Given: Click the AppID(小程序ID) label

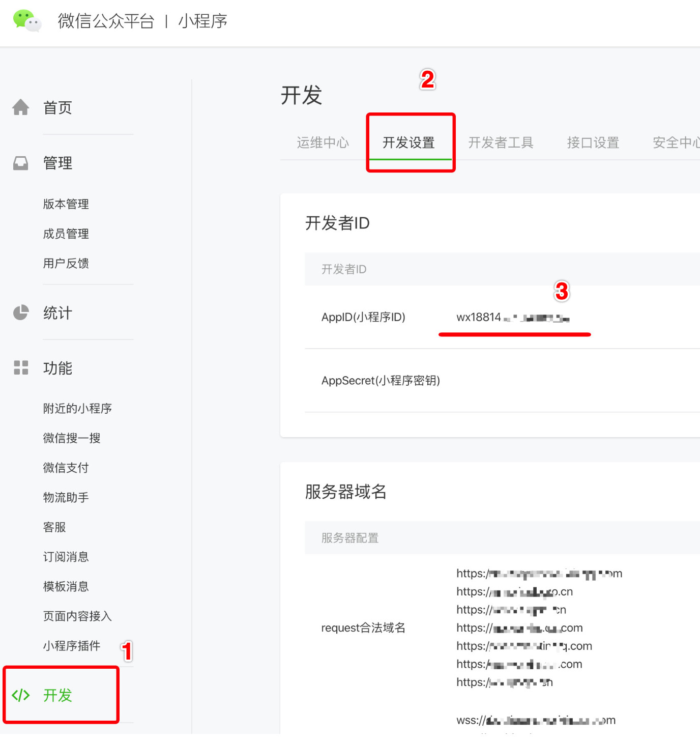Looking at the screenshot, I should 363,318.
